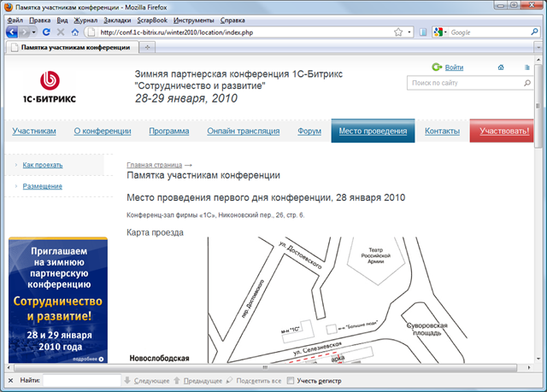
Task: Click the Stop loading X icon
Action: click(x=61, y=32)
